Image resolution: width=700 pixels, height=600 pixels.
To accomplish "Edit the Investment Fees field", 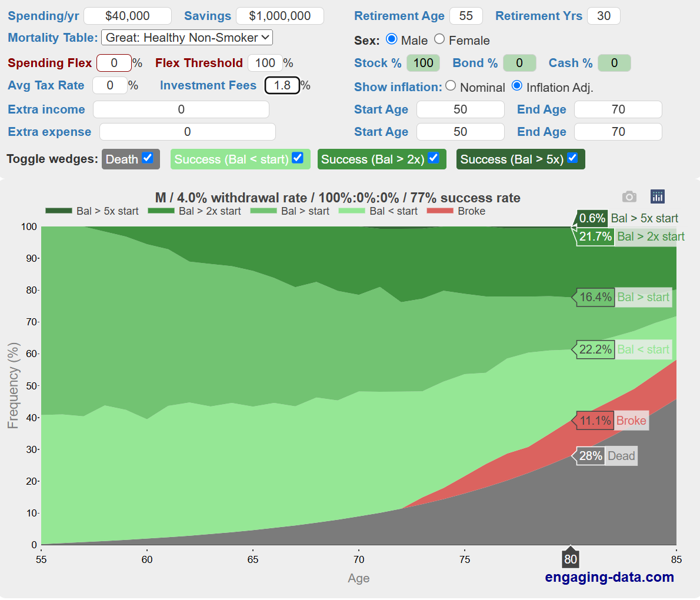I will coord(282,85).
